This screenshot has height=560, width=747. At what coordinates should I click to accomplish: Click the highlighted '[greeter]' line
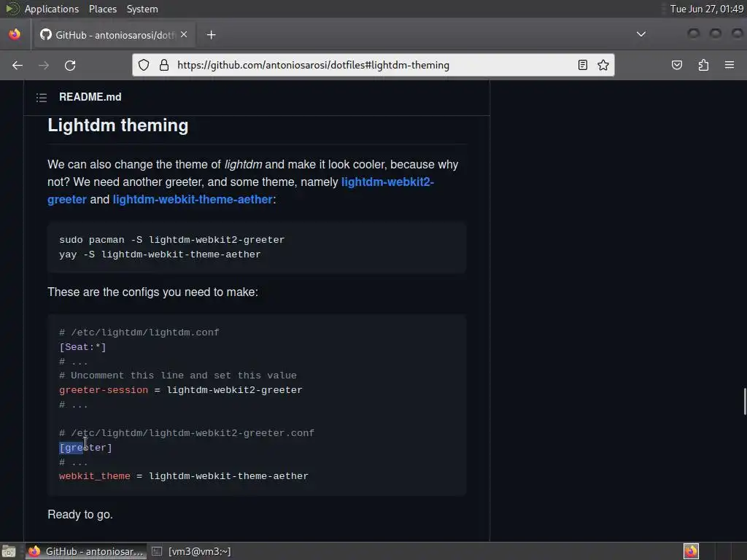click(x=85, y=448)
